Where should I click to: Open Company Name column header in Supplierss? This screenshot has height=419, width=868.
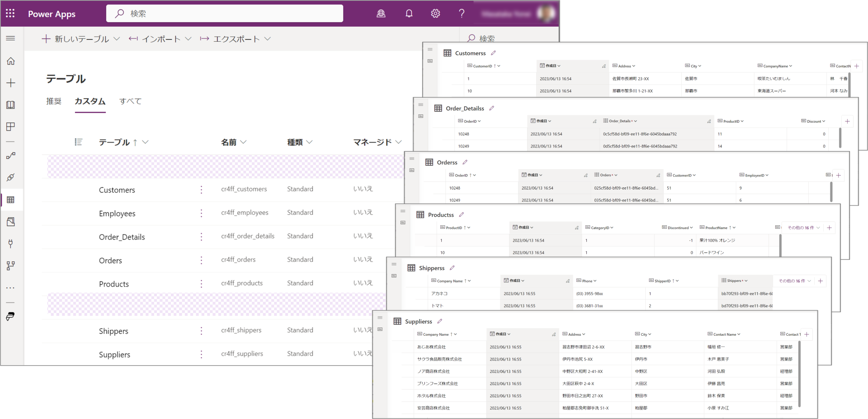(x=437, y=334)
